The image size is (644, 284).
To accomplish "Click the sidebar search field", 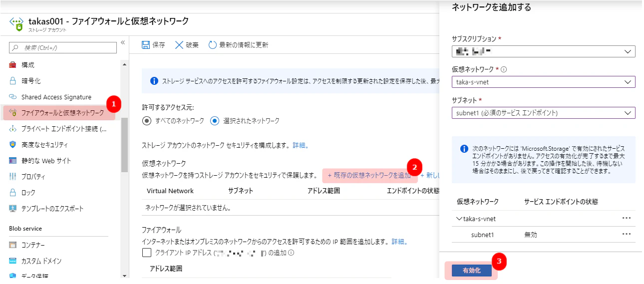I will [63, 47].
